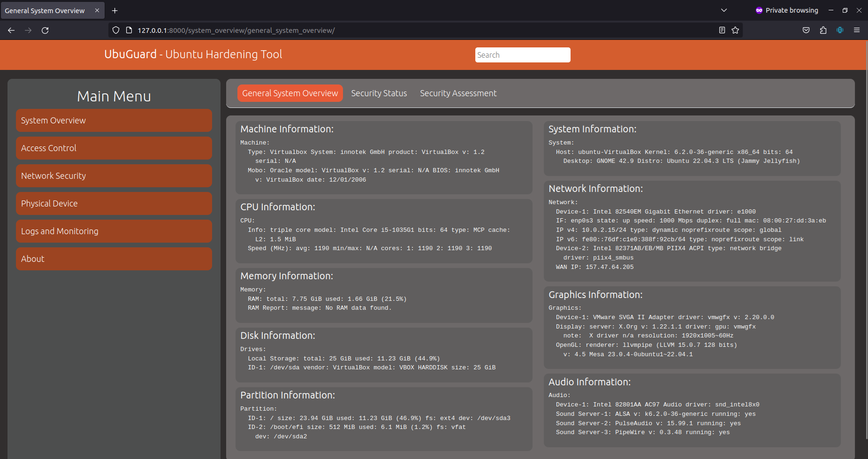
Task: Click the Desktop: GNOME 42.9 Distro line
Action: pos(682,161)
